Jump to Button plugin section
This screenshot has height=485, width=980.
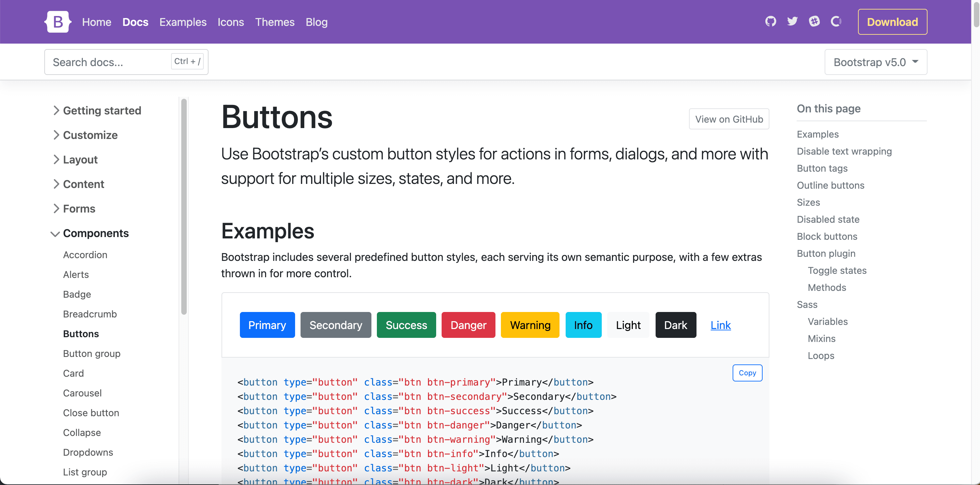(826, 254)
